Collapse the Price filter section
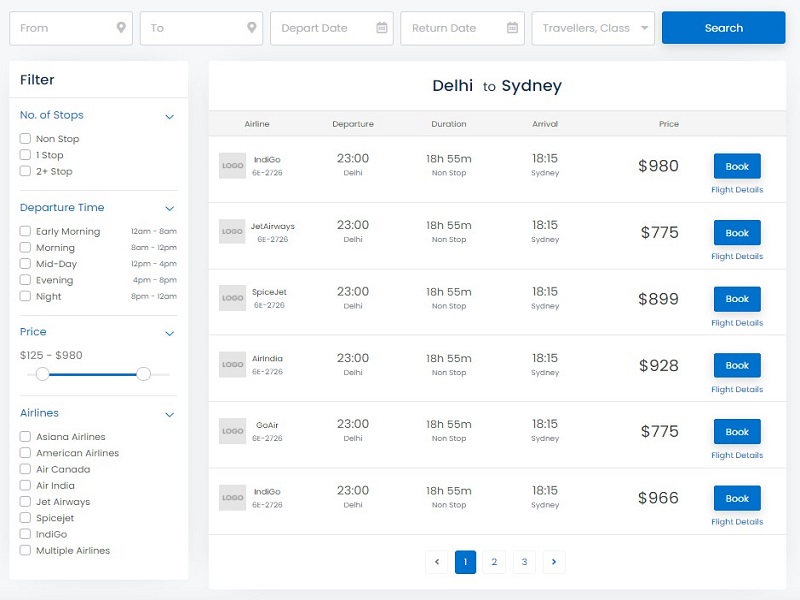Viewport: 800px width, 600px height. point(170,334)
